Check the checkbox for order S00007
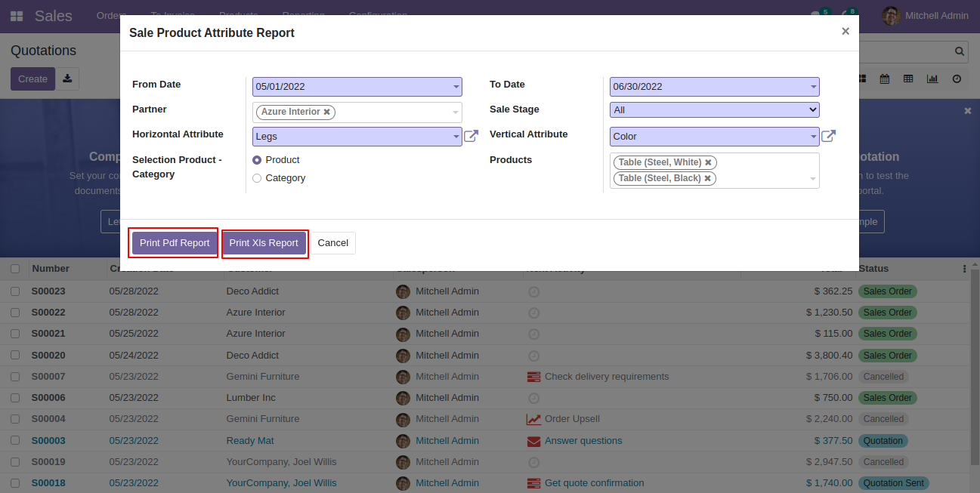The image size is (980, 493). pos(15,377)
